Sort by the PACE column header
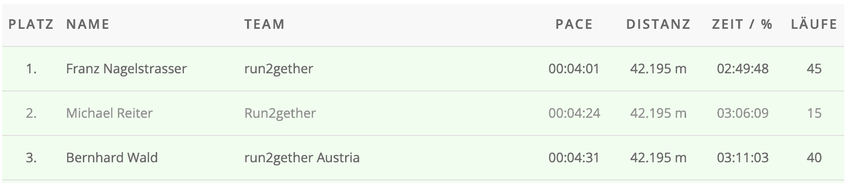 tap(574, 24)
